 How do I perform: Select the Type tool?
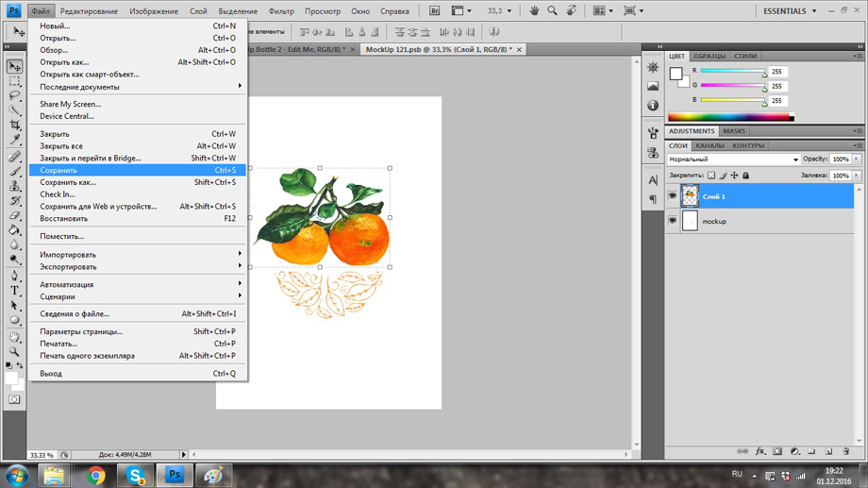pos(14,291)
